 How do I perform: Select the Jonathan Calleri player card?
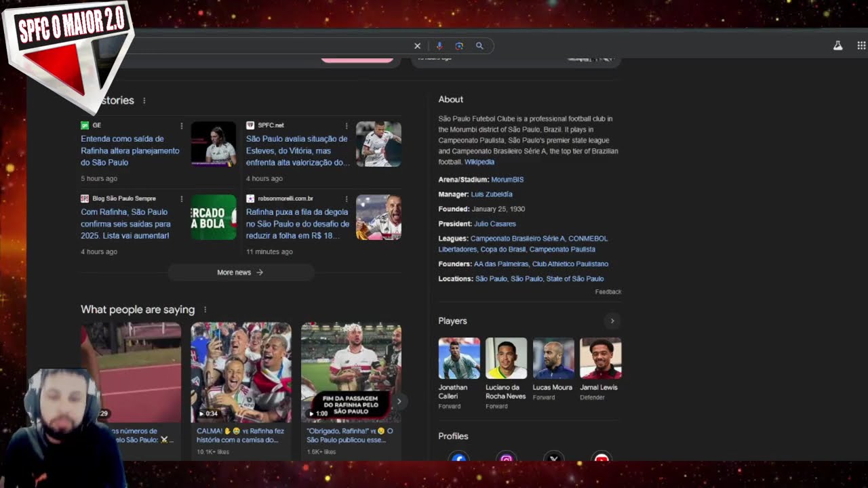[x=459, y=373]
